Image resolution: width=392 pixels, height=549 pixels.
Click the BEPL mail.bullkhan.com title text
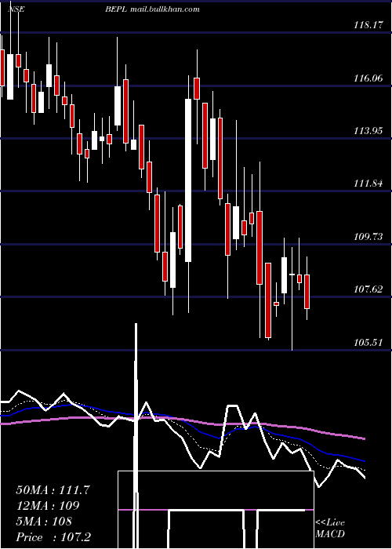[153, 9]
